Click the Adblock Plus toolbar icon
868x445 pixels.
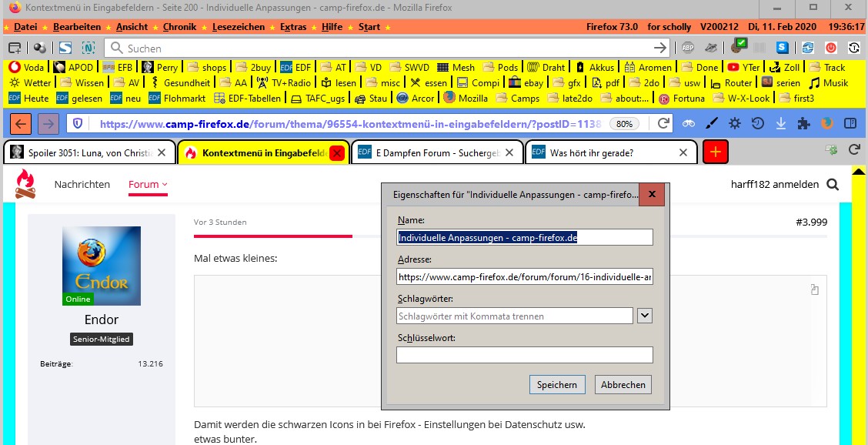point(687,48)
